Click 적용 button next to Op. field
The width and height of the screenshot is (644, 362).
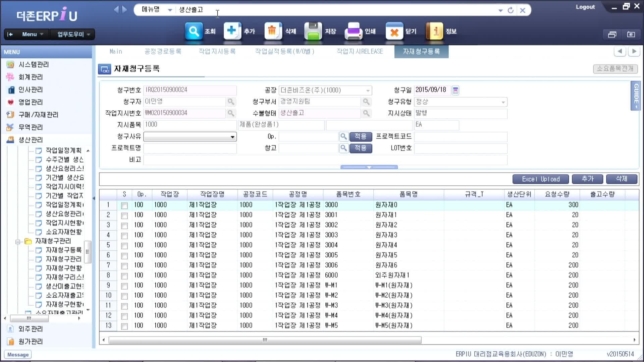click(361, 136)
